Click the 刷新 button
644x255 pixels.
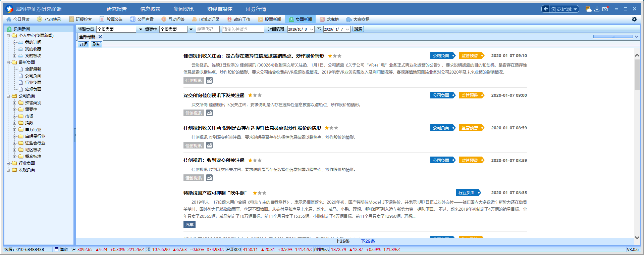coord(97,44)
